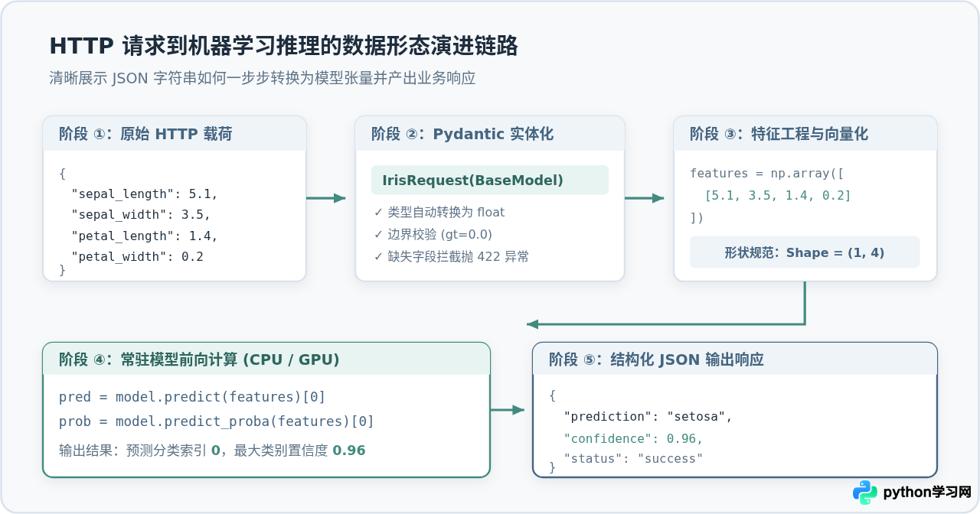The image size is (980, 514).
Task: Select the header 阶段 ④: 常驻模型前向计算
Action: tap(199, 359)
